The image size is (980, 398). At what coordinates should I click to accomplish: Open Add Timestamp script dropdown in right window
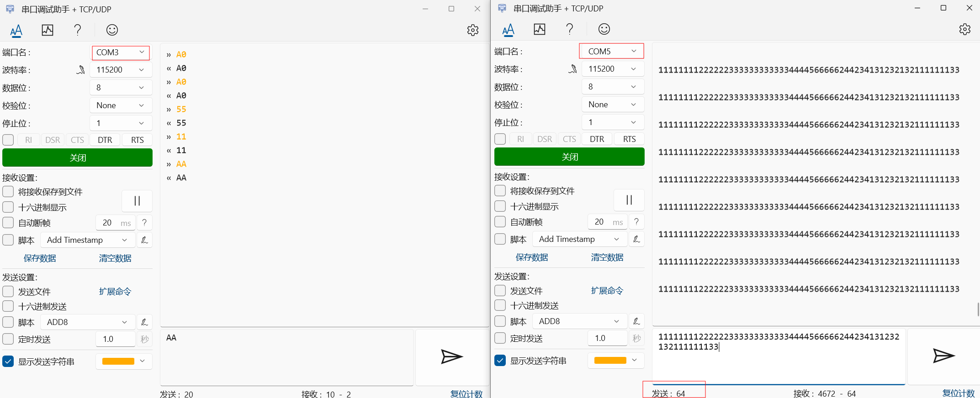[579, 239]
